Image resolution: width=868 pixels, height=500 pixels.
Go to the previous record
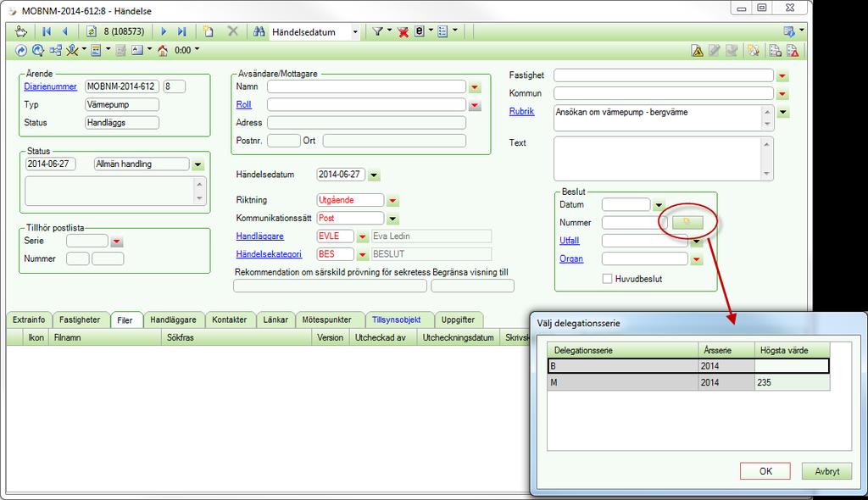tap(65, 31)
